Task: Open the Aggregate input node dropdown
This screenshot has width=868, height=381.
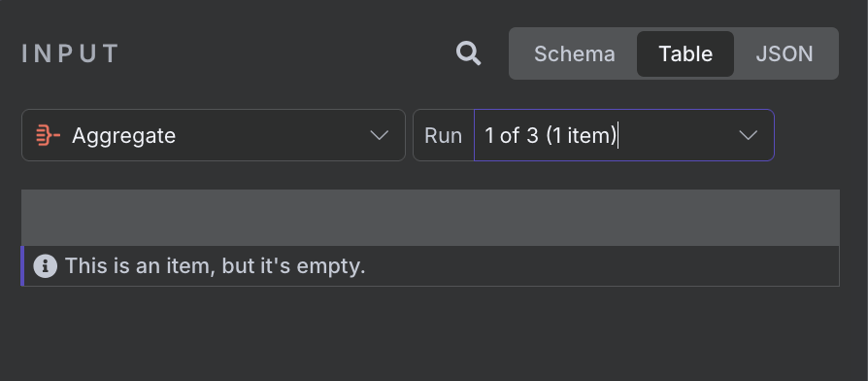Action: tap(214, 135)
